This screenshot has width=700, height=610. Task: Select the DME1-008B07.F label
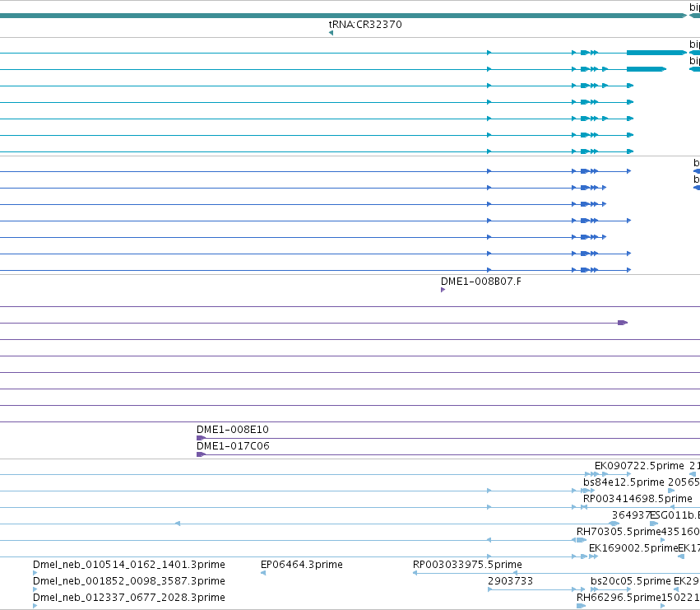[481, 282]
